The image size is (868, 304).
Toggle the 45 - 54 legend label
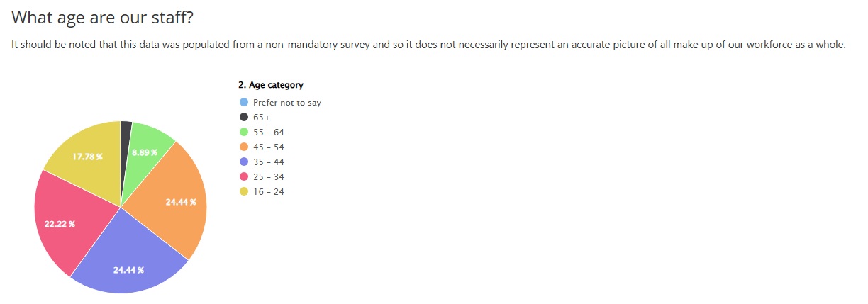[x=269, y=147]
